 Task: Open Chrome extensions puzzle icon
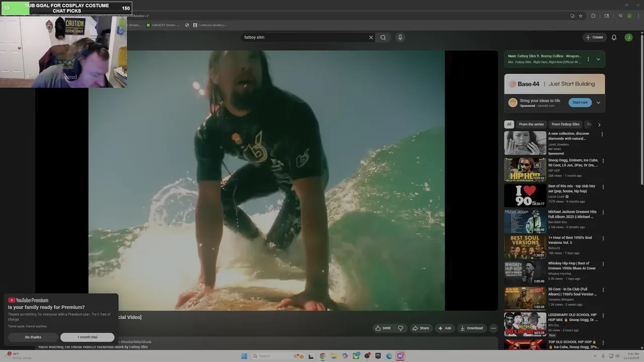593,16
